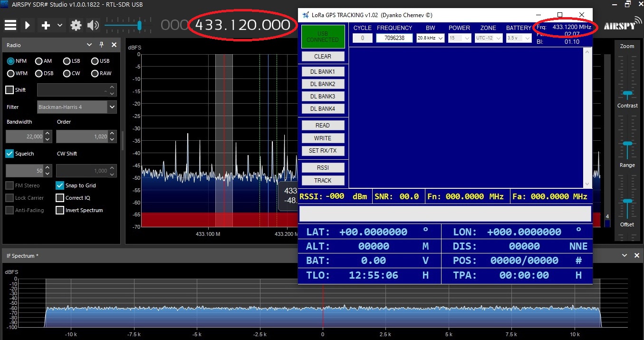This screenshot has width=644, height=340.
Task: Click the LoRa log area scrollbar
Action: (587, 117)
